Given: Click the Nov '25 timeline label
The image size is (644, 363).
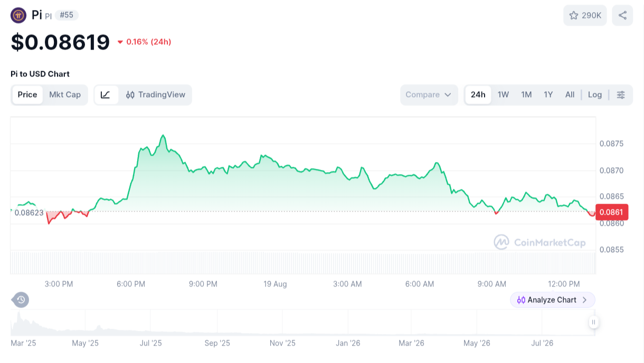Looking at the screenshot, I should [x=282, y=343].
